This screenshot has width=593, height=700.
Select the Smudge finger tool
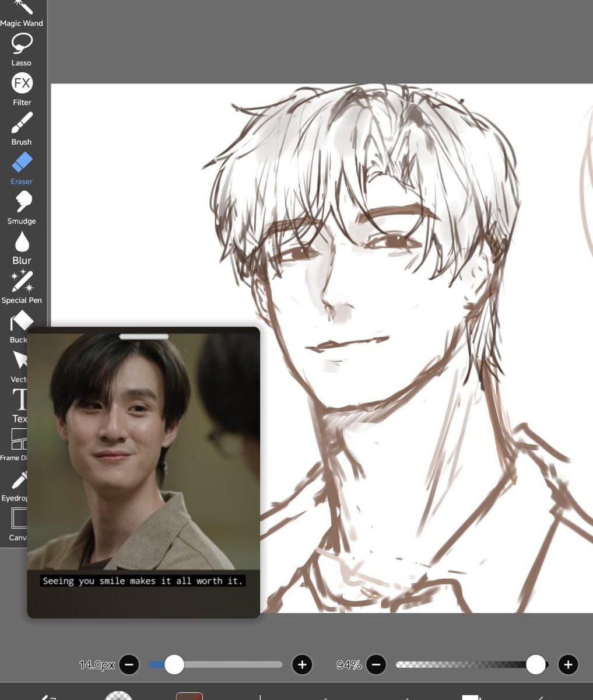pyautogui.click(x=22, y=208)
